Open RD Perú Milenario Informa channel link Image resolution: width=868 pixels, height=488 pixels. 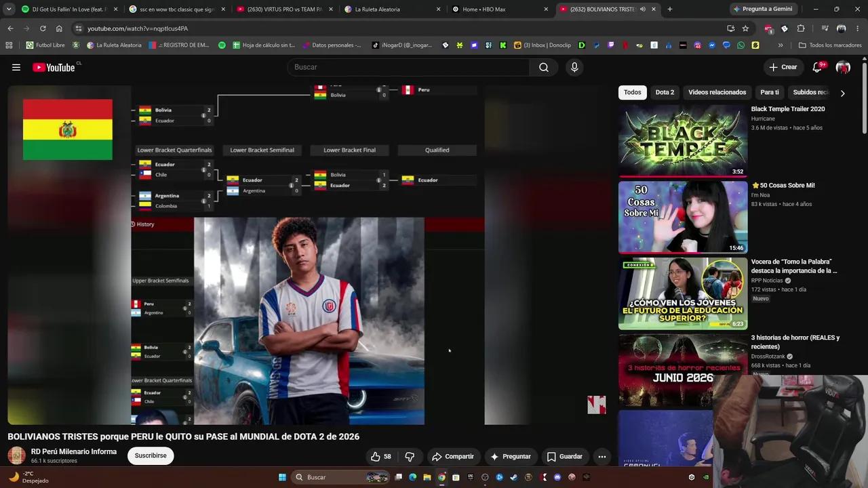(x=74, y=451)
